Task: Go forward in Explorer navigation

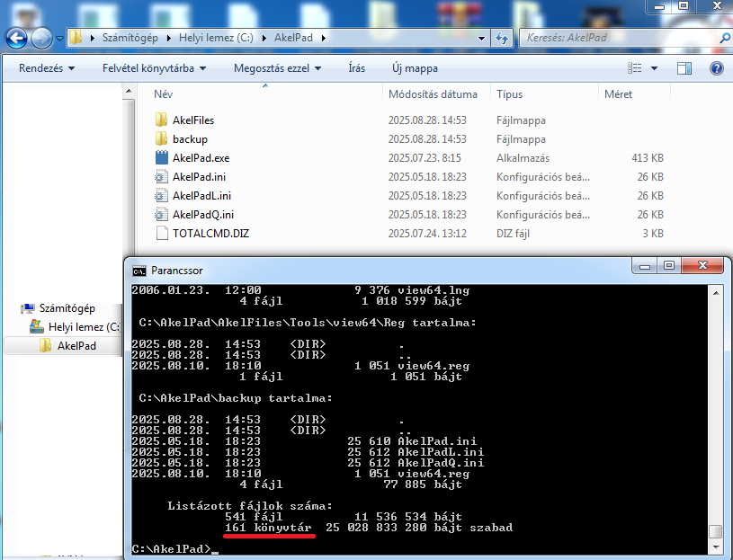Action: pos(41,38)
